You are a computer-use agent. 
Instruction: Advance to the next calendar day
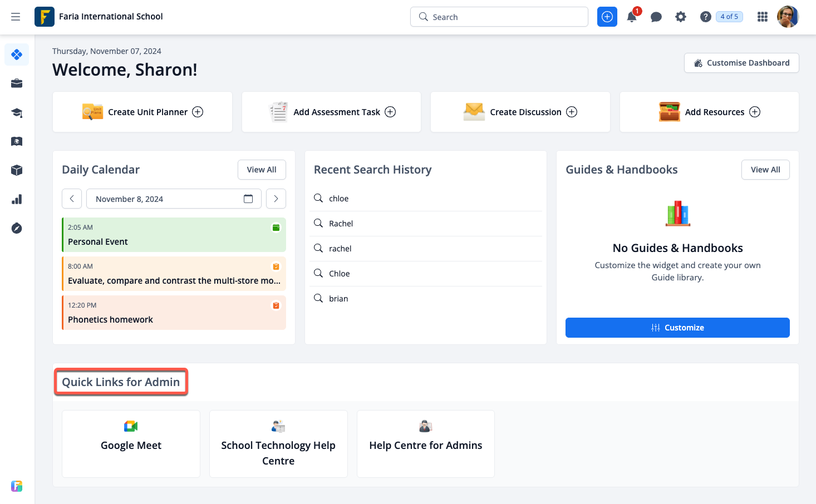[x=276, y=199]
